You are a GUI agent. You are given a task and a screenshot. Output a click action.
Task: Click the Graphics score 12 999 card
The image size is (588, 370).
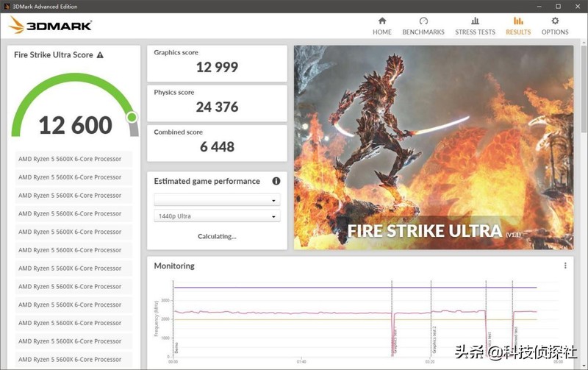click(217, 63)
